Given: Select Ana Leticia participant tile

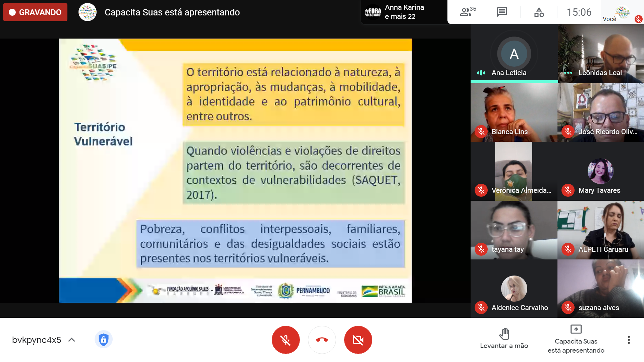Looking at the screenshot, I should [x=514, y=54].
